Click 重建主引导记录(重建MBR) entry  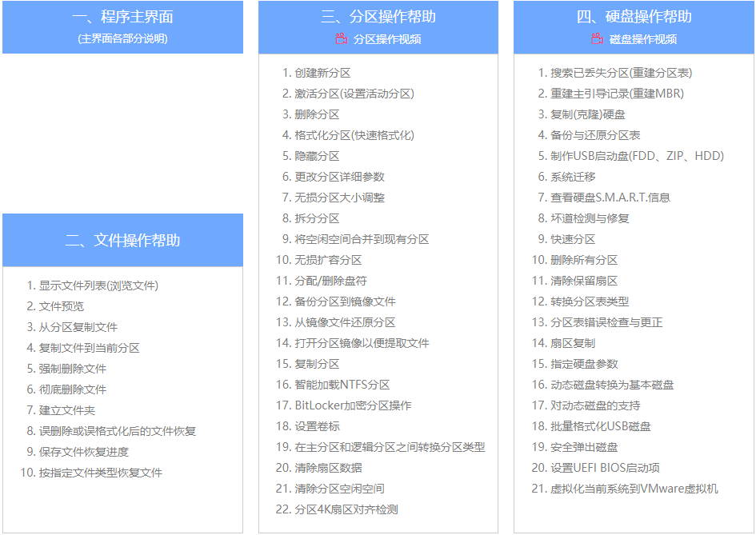617,94
